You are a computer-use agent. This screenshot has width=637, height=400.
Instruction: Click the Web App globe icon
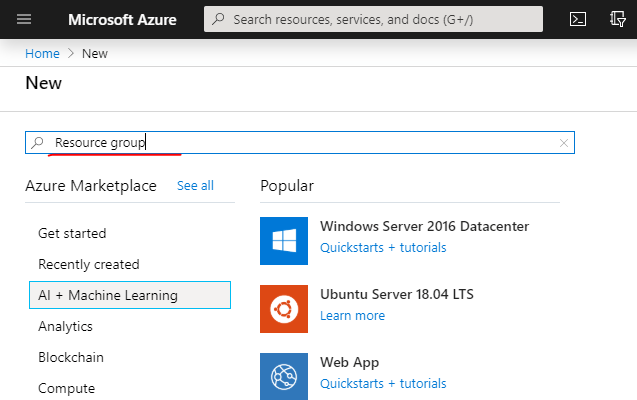click(284, 376)
